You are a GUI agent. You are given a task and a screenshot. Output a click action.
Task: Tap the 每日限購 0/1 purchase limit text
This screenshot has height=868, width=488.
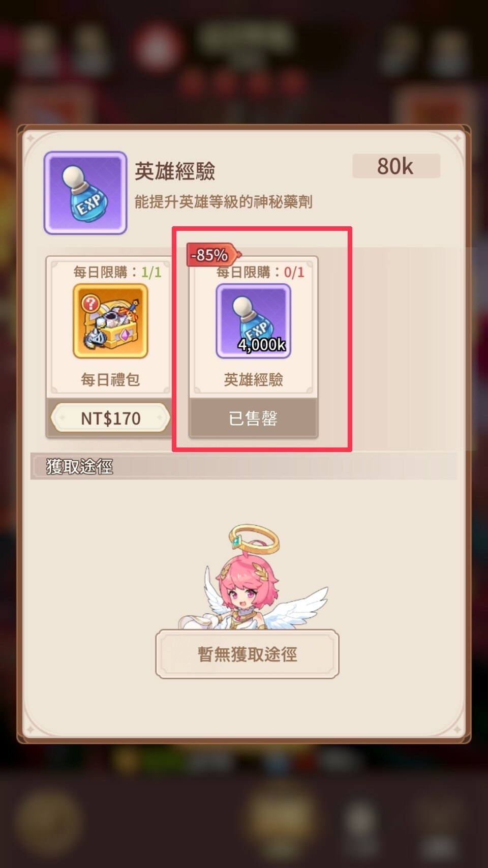pyautogui.click(x=260, y=272)
